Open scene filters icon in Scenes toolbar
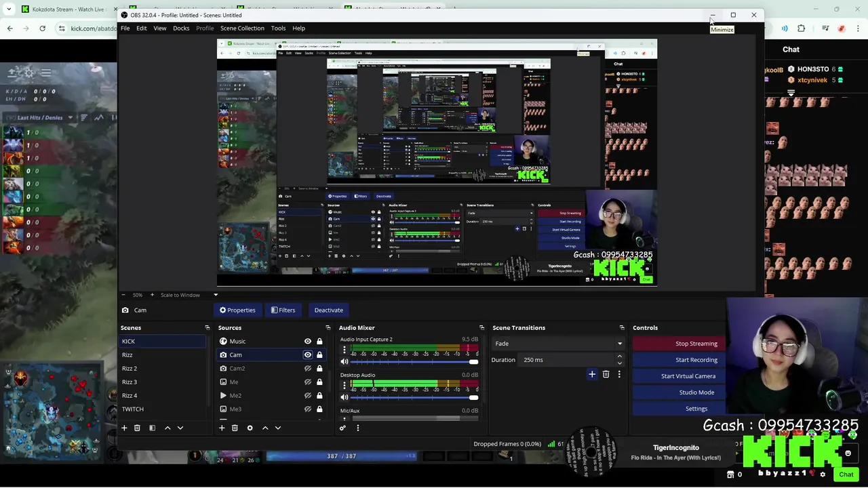 click(x=152, y=428)
